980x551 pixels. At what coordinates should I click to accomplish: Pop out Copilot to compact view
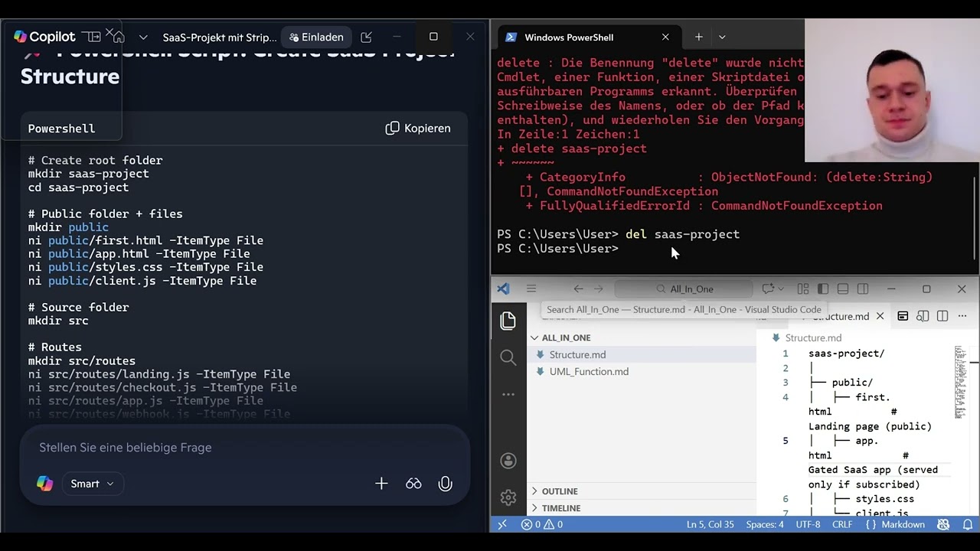(366, 37)
